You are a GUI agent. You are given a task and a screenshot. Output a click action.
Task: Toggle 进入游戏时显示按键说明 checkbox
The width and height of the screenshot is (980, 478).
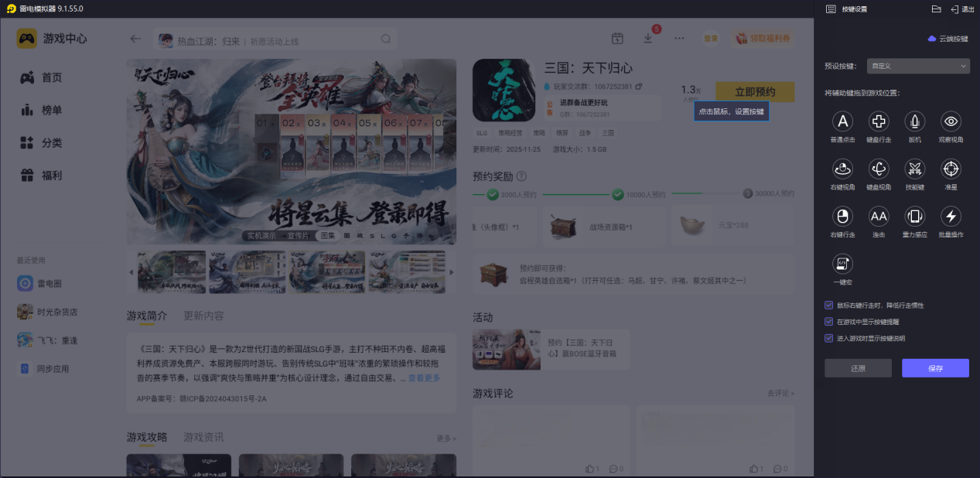pos(829,338)
